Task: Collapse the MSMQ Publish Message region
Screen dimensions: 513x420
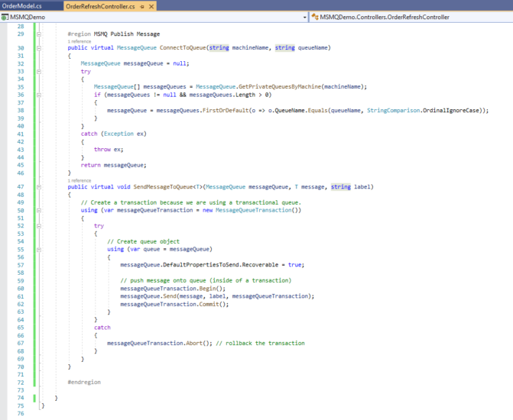Action: pyautogui.click(x=39, y=34)
